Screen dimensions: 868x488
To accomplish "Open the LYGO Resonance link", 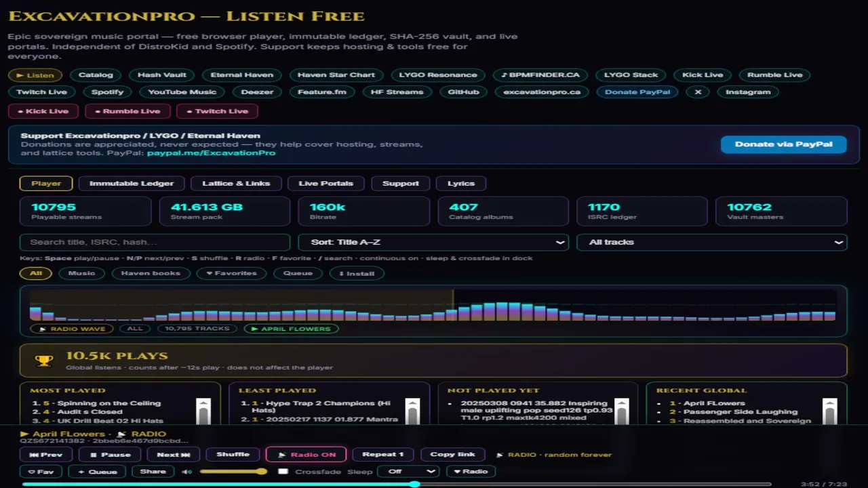I will 438,75.
